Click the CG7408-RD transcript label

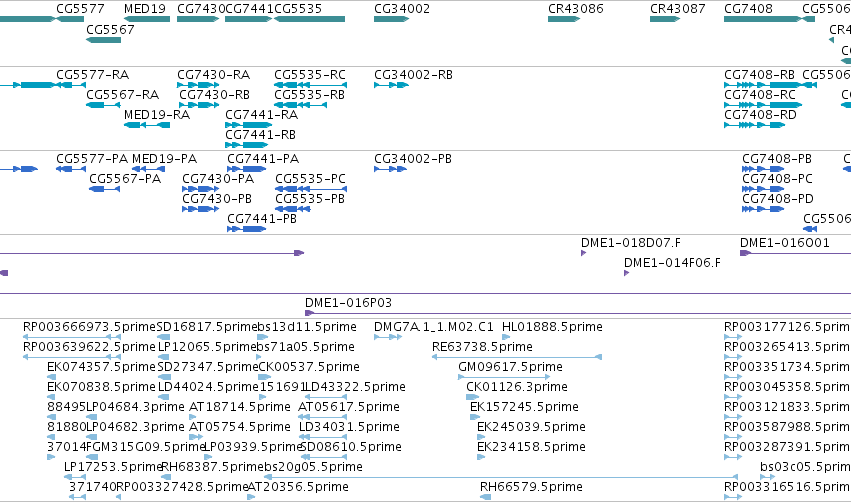click(760, 115)
